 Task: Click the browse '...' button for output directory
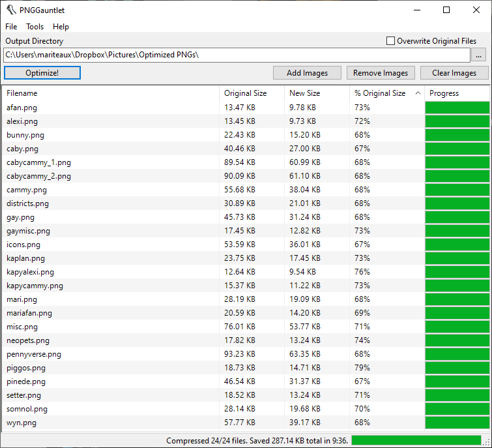click(479, 55)
